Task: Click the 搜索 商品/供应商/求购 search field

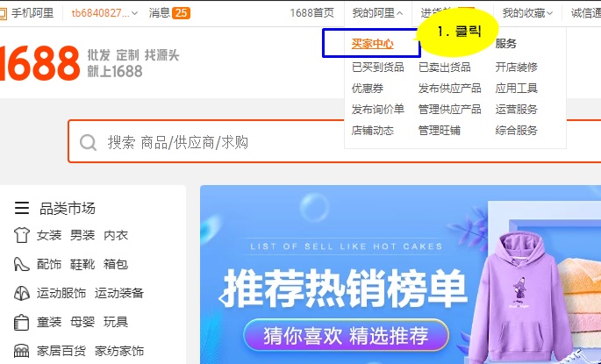Action: coord(334,142)
